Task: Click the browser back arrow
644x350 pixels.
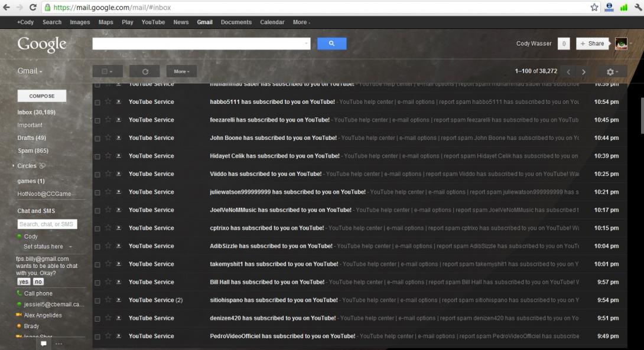Action: point(6,8)
